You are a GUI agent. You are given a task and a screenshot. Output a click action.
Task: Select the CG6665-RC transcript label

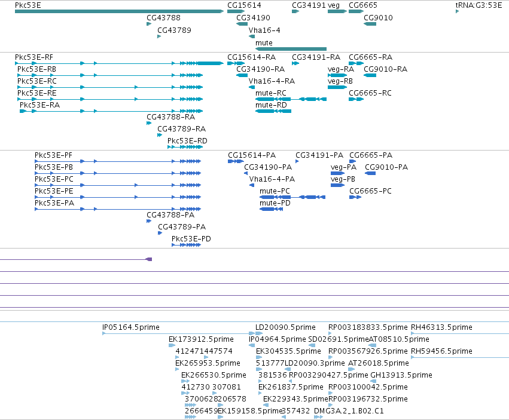370,93
